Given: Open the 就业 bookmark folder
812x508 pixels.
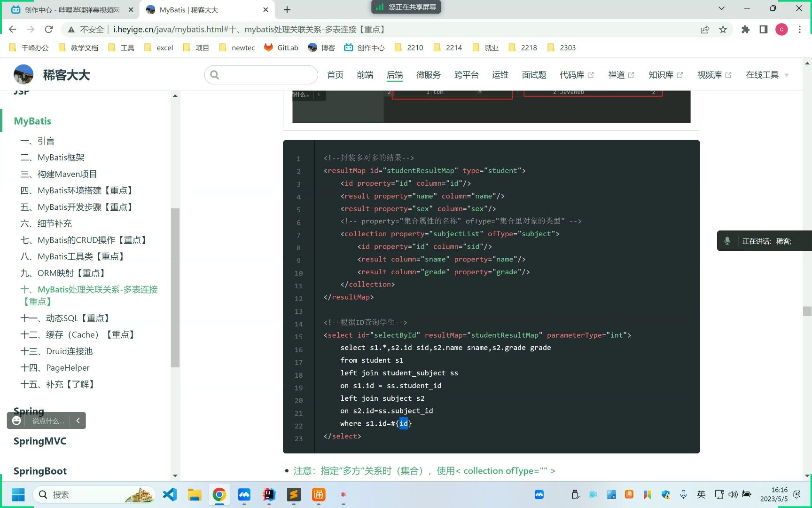Looking at the screenshot, I should coord(485,48).
